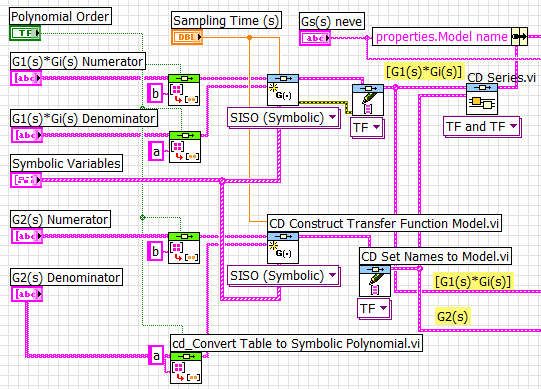Select the properties.Model name unbundle node
The height and width of the screenshot is (389, 541).
pyautogui.click(x=450, y=37)
